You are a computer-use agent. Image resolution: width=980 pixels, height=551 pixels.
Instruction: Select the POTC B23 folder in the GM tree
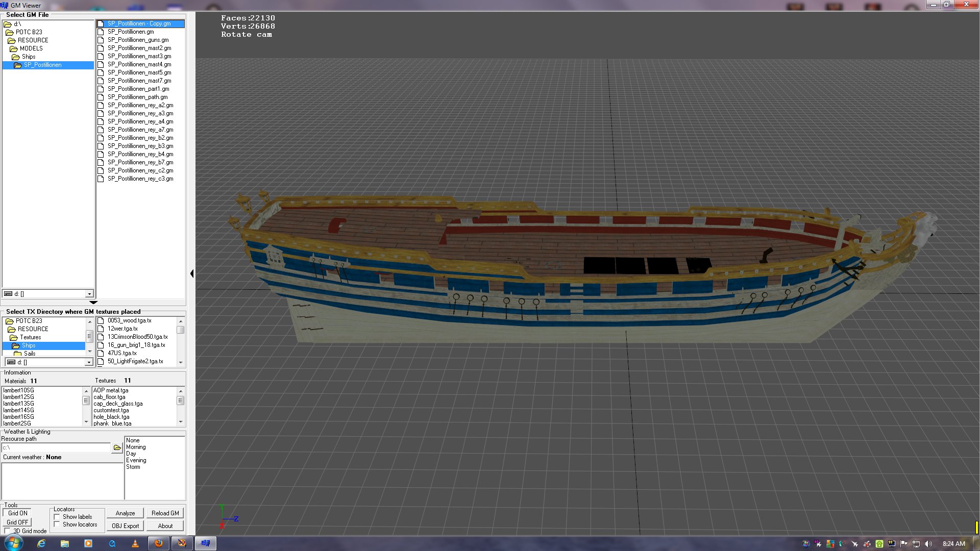[29, 32]
